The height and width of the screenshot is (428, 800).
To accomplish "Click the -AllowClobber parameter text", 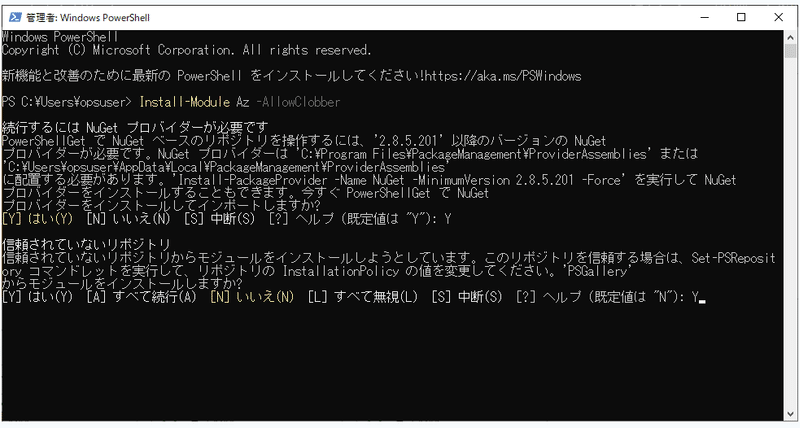I will click(298, 102).
